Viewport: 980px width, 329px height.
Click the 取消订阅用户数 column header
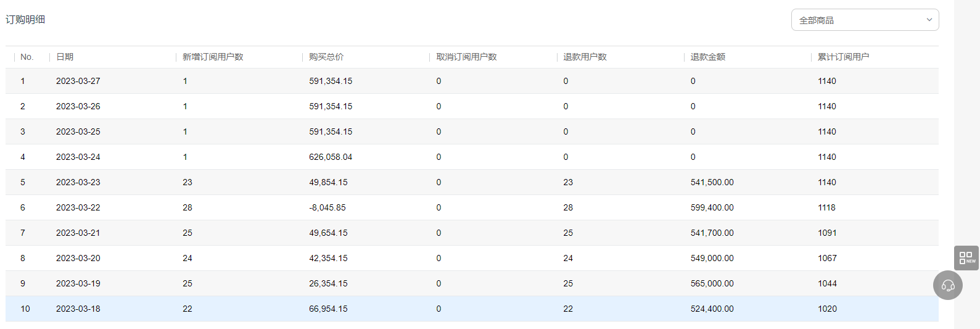[x=466, y=57]
